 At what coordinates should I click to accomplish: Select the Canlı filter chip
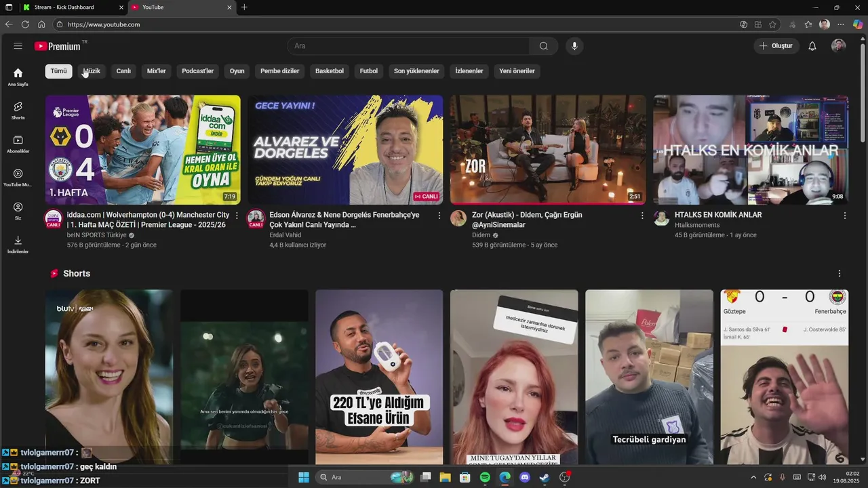point(123,71)
